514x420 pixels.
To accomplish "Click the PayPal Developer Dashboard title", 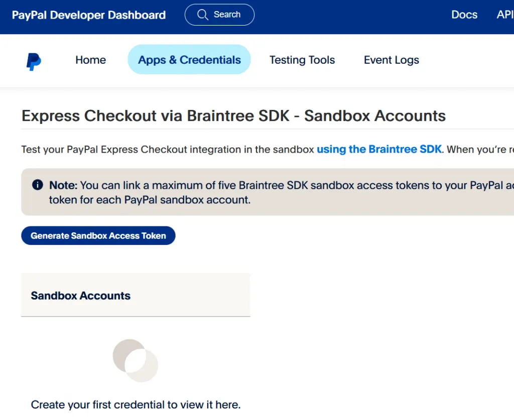I will coord(89,15).
